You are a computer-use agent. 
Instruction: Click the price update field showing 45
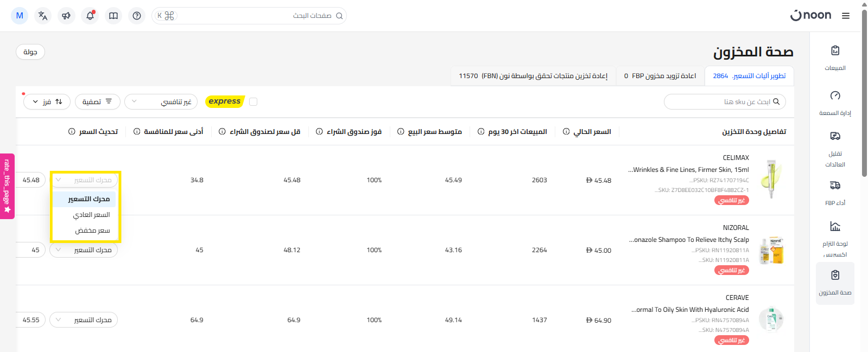[31, 250]
